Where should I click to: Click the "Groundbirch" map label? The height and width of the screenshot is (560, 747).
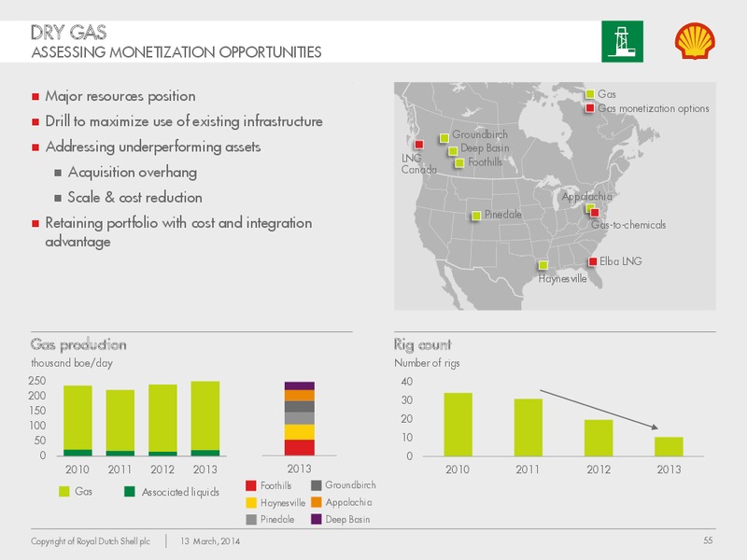coord(480,134)
